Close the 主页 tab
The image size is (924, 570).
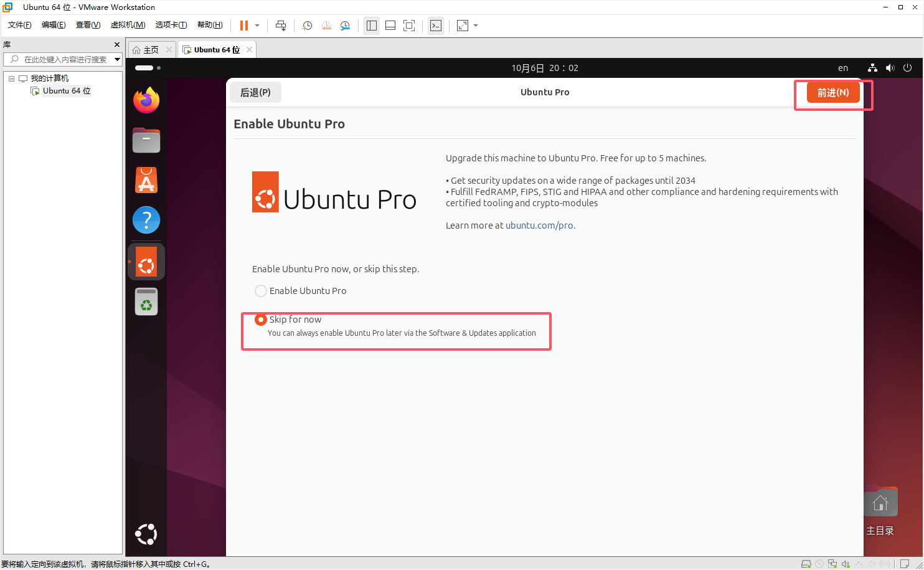pos(169,50)
